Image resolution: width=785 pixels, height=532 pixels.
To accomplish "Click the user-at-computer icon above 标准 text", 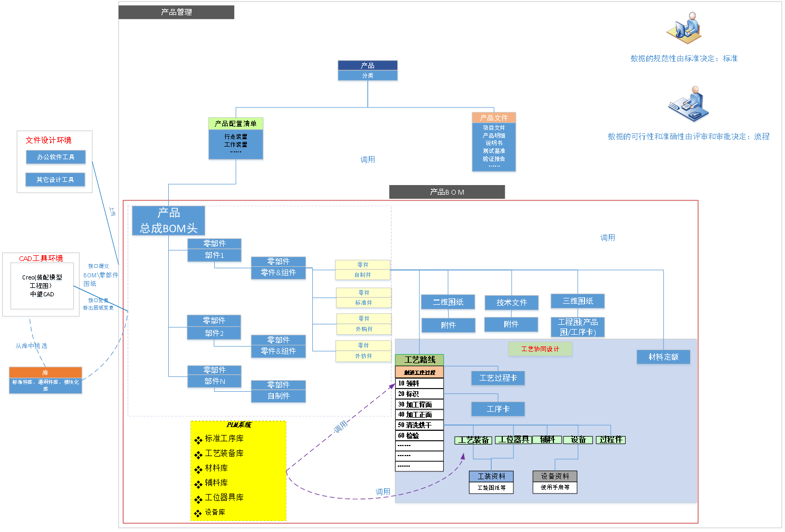I will pyautogui.click(x=684, y=28).
